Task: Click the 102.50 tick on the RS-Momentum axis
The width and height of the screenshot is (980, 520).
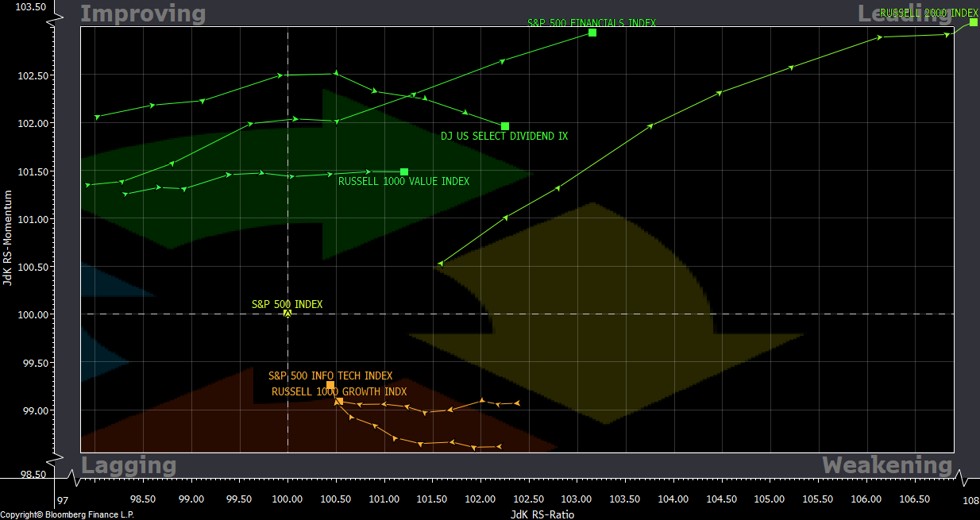Action: (33, 76)
